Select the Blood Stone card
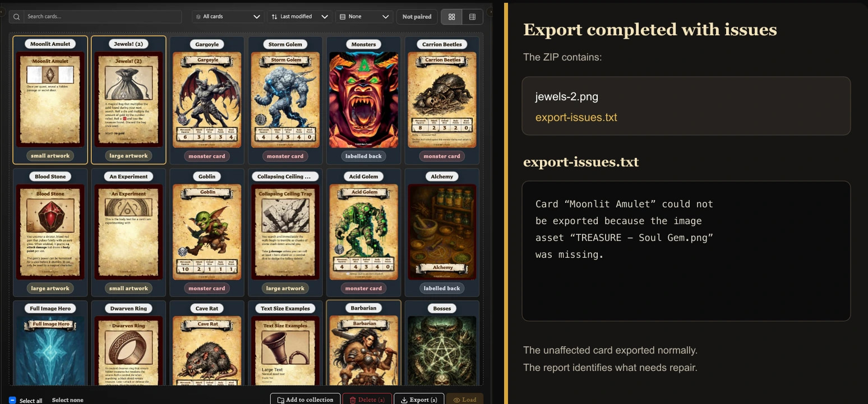Image resolution: width=868 pixels, height=404 pixels. pyautogui.click(x=50, y=232)
